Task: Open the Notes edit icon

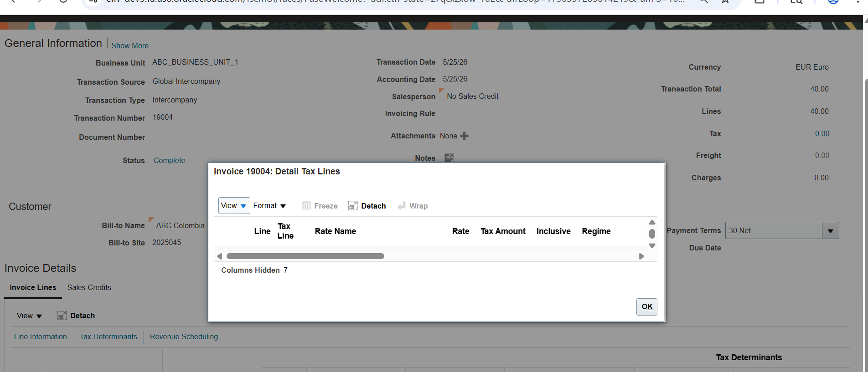Action: [x=449, y=158]
